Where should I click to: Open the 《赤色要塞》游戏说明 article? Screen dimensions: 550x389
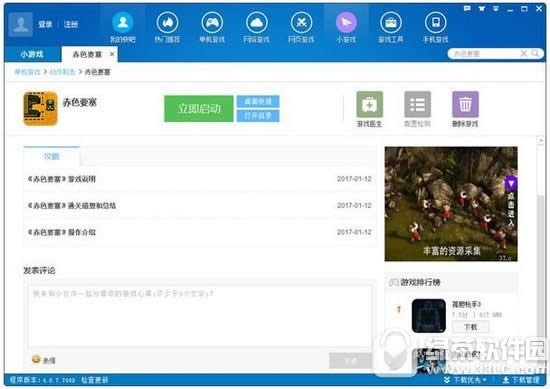coord(62,179)
